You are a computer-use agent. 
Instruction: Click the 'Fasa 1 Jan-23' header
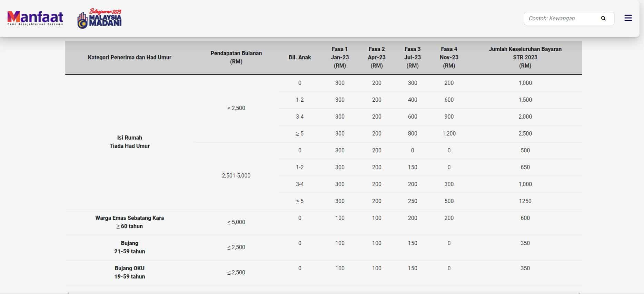(x=340, y=57)
